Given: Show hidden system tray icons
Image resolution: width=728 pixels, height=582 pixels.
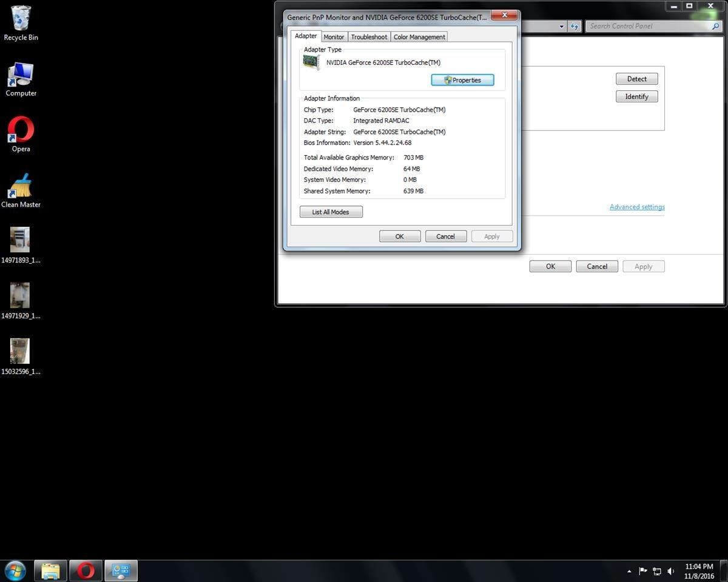Looking at the screenshot, I should coord(629,571).
